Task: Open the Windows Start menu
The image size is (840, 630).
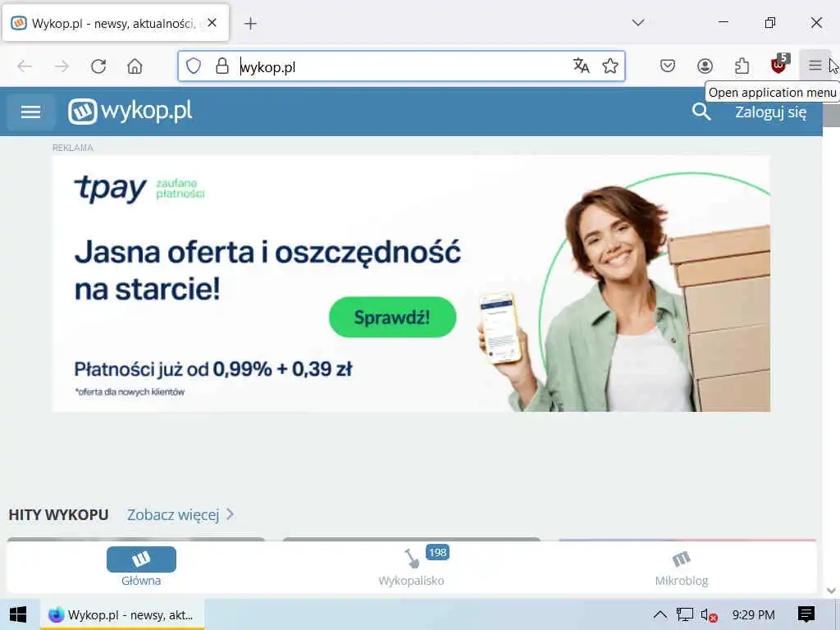Action: click(x=18, y=614)
